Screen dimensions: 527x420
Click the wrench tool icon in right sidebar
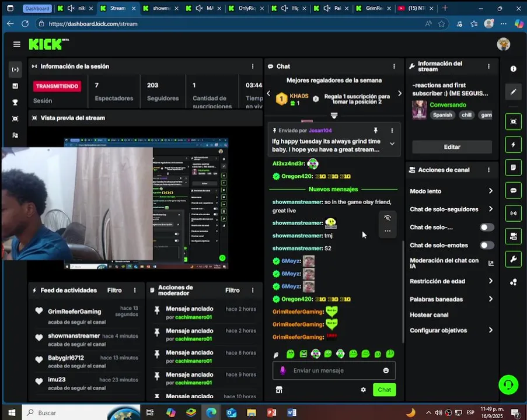pos(513,259)
